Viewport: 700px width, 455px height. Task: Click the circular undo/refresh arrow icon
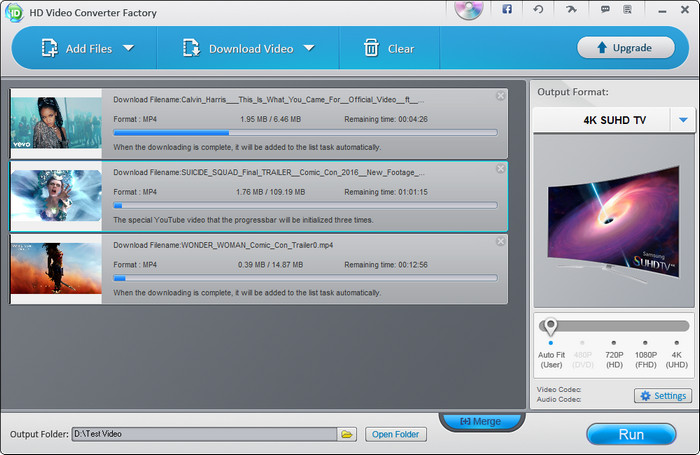538,9
